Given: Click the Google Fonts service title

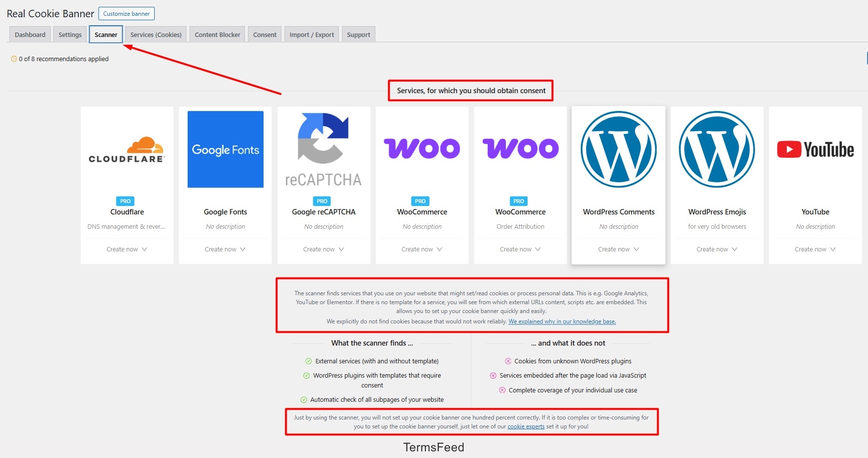Looking at the screenshot, I should coord(226,212).
